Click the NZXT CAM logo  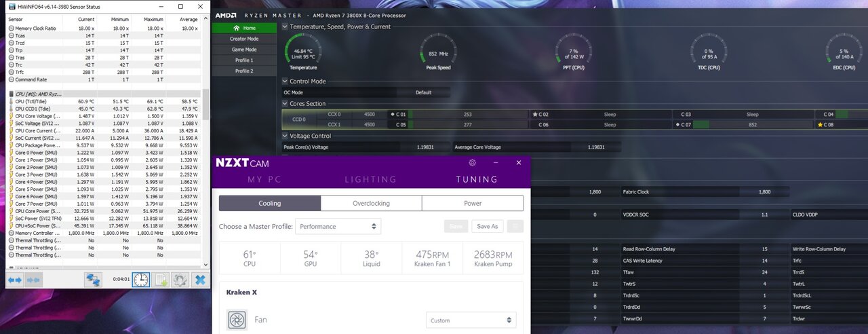242,163
